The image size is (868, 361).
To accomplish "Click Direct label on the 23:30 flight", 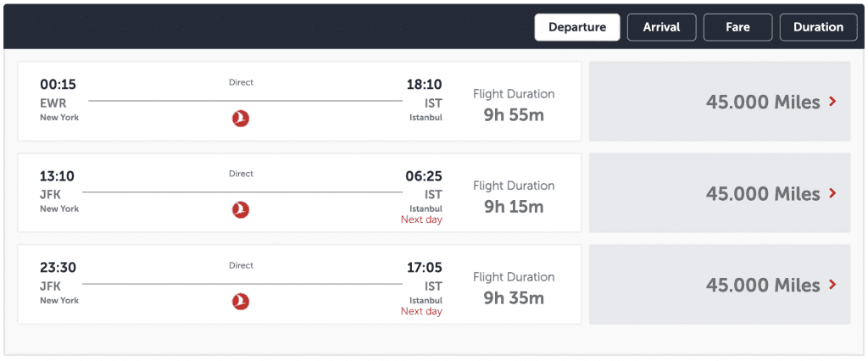I will coord(241,265).
